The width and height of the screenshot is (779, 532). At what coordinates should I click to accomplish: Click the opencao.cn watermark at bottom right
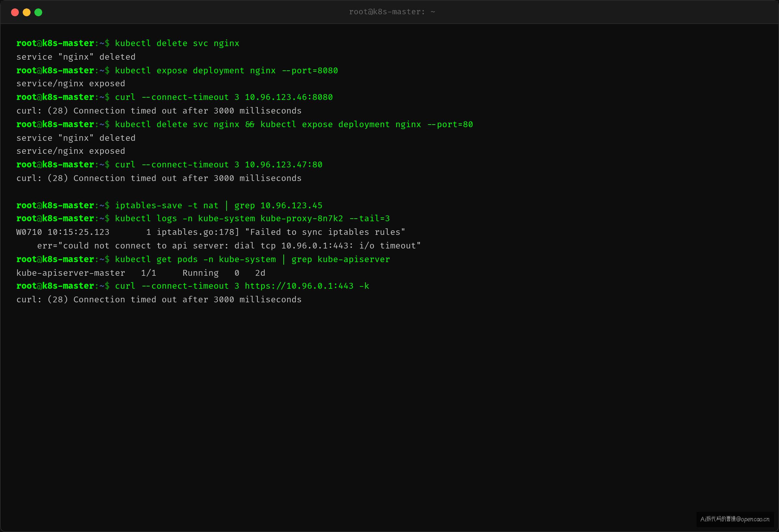(735, 519)
